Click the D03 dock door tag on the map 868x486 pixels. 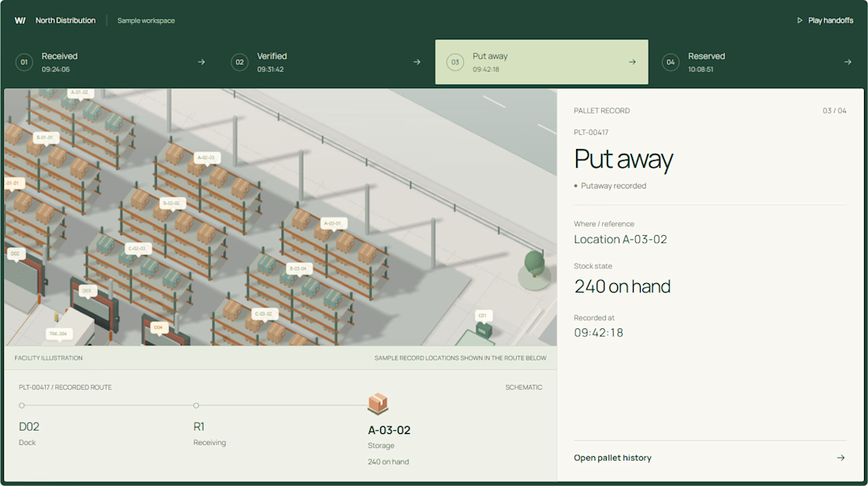[87, 290]
